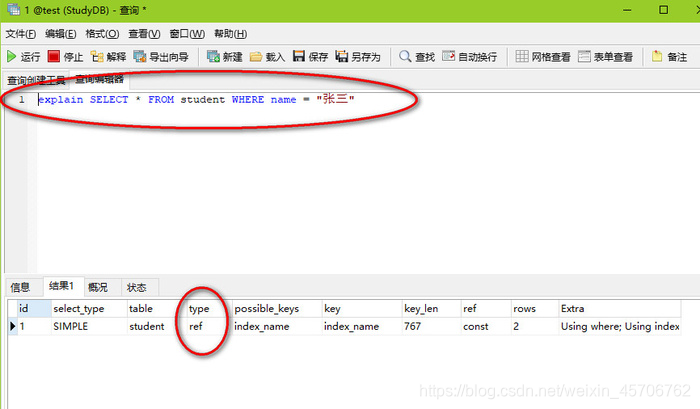Choose 另存为 save as icon
Image resolution: width=700 pixels, height=409 pixels.
point(358,57)
